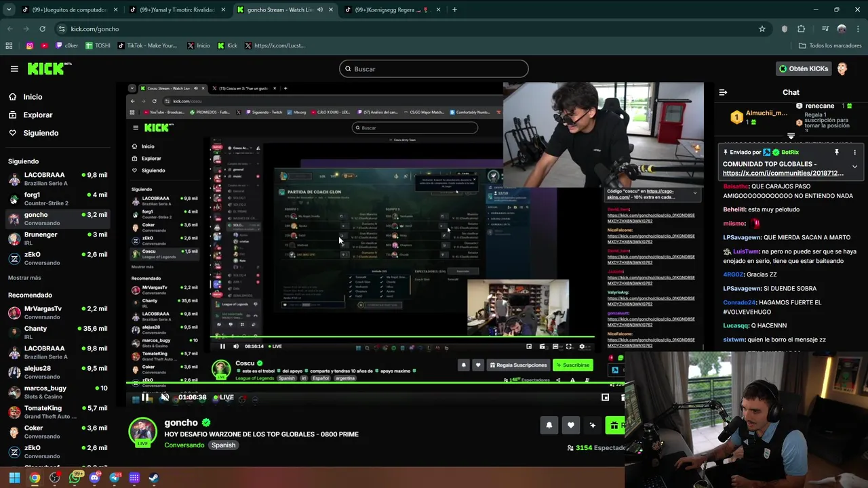Viewport: 868px width, 488px height.
Task: Expand the pinned message chevron
Action: click(854, 167)
